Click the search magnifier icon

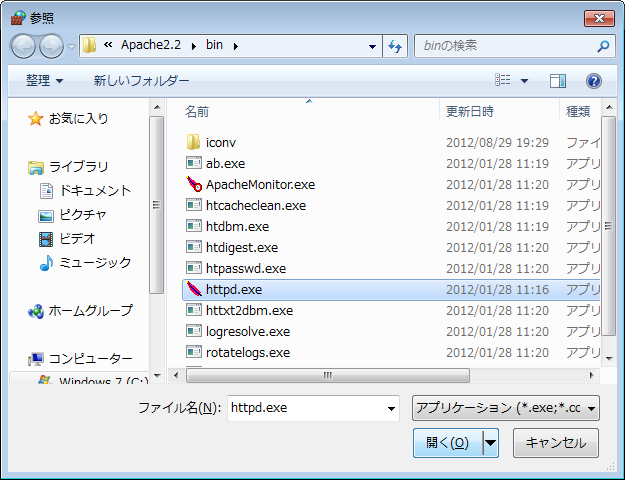pyautogui.click(x=603, y=46)
